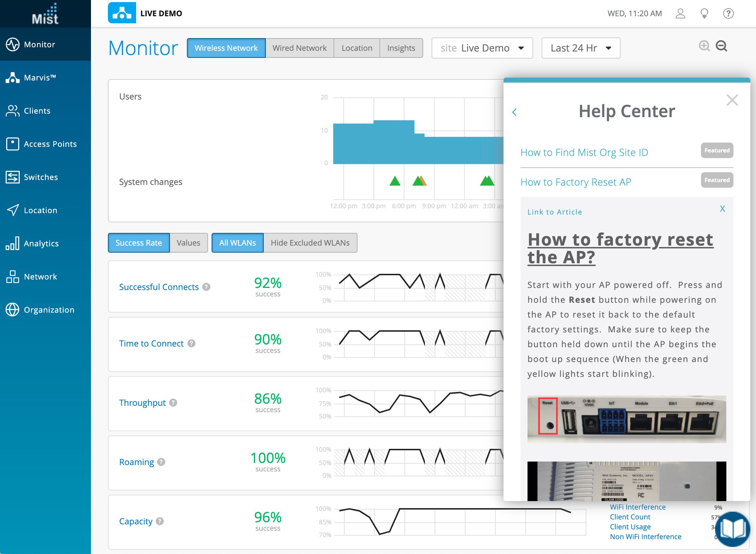
Task: Open the lightbulb what's new icon
Action: click(704, 13)
